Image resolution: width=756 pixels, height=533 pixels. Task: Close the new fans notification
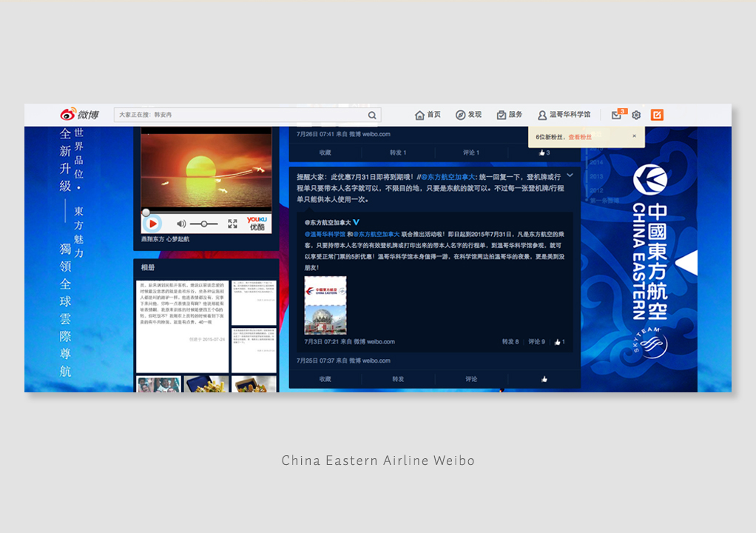tap(634, 136)
